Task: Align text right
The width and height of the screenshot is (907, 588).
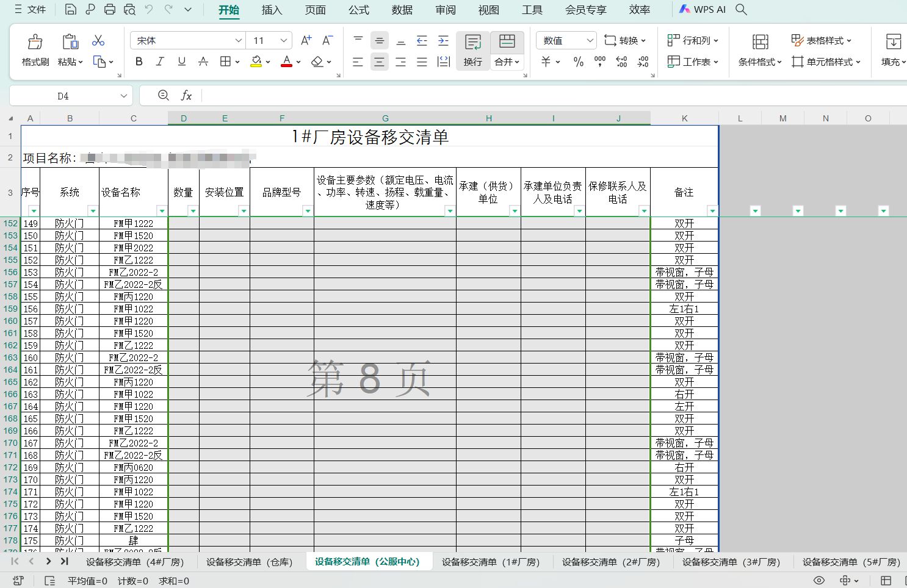Action: click(x=401, y=62)
